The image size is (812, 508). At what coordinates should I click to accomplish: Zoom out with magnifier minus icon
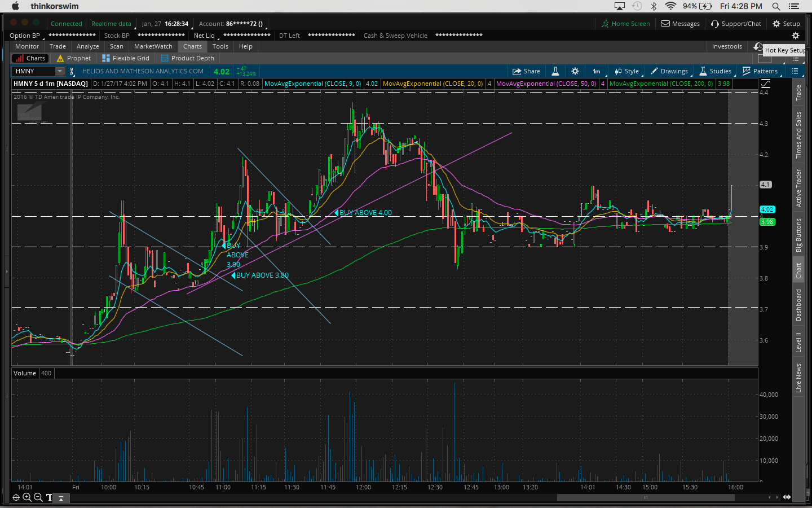click(38, 497)
